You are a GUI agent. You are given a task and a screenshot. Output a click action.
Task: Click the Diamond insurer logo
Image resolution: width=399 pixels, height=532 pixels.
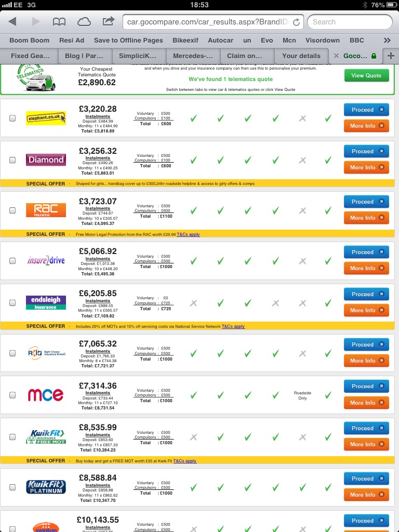coord(46,159)
